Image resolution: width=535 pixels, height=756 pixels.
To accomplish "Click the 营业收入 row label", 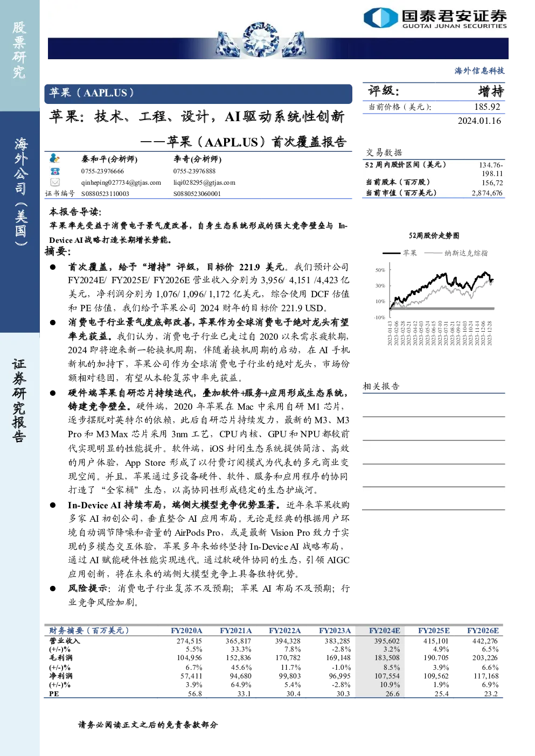I will click(65, 641).
